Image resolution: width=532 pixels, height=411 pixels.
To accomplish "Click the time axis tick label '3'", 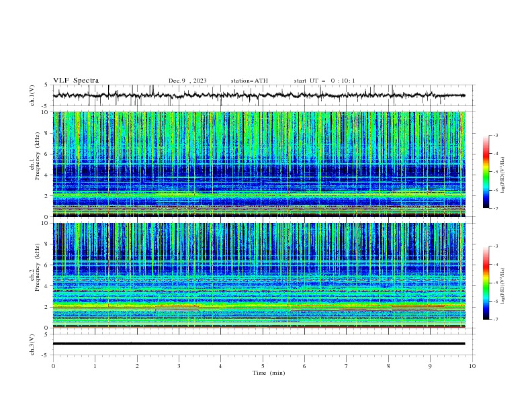I will pyautogui.click(x=179, y=366).
